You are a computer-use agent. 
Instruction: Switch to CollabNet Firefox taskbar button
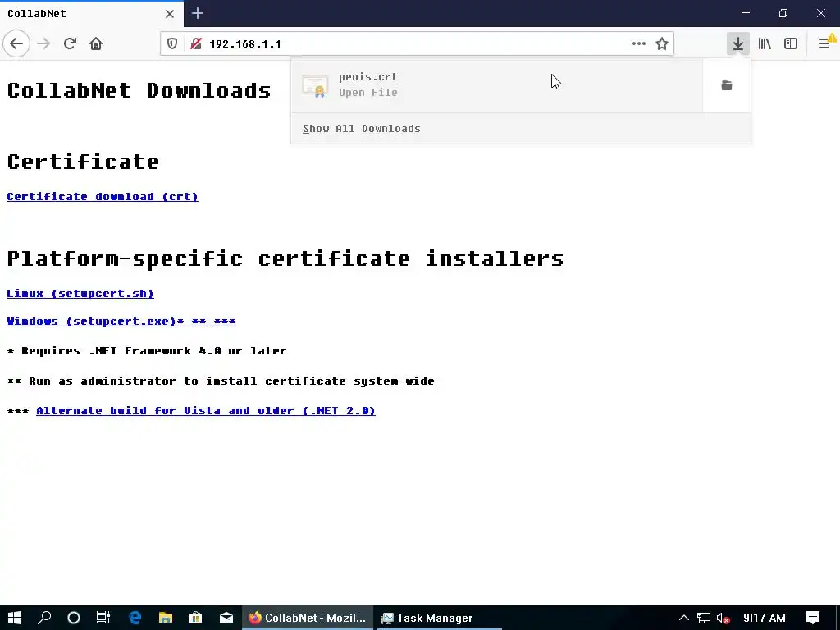tap(308, 618)
